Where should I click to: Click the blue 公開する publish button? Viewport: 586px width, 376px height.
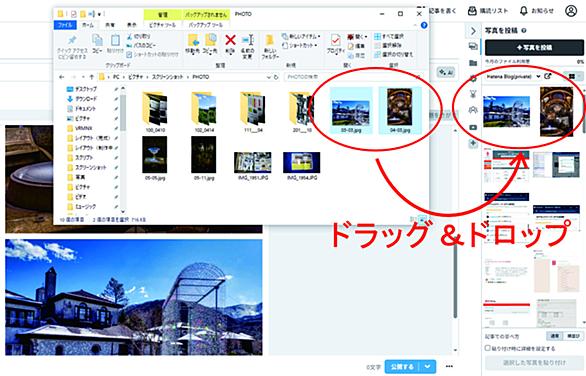[x=403, y=367]
